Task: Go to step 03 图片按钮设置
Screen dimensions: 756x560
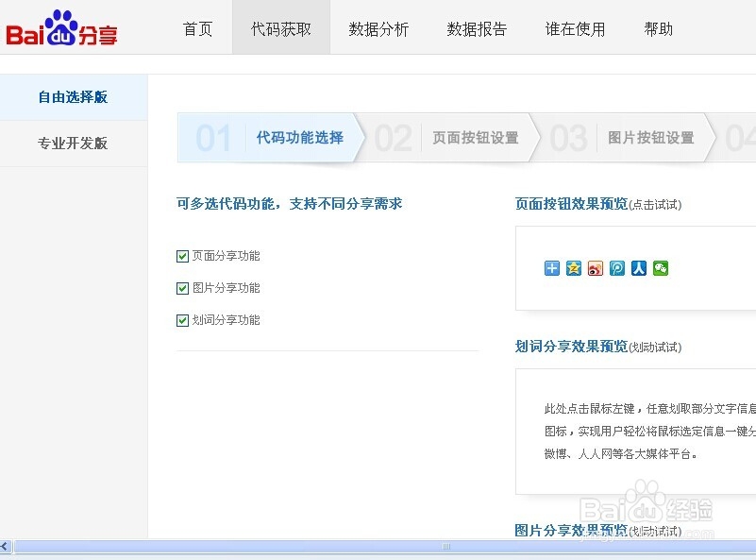Action: tap(651, 138)
